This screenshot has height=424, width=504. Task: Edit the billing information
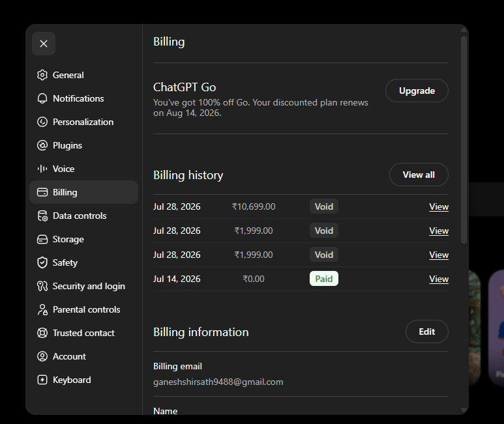coord(427,332)
